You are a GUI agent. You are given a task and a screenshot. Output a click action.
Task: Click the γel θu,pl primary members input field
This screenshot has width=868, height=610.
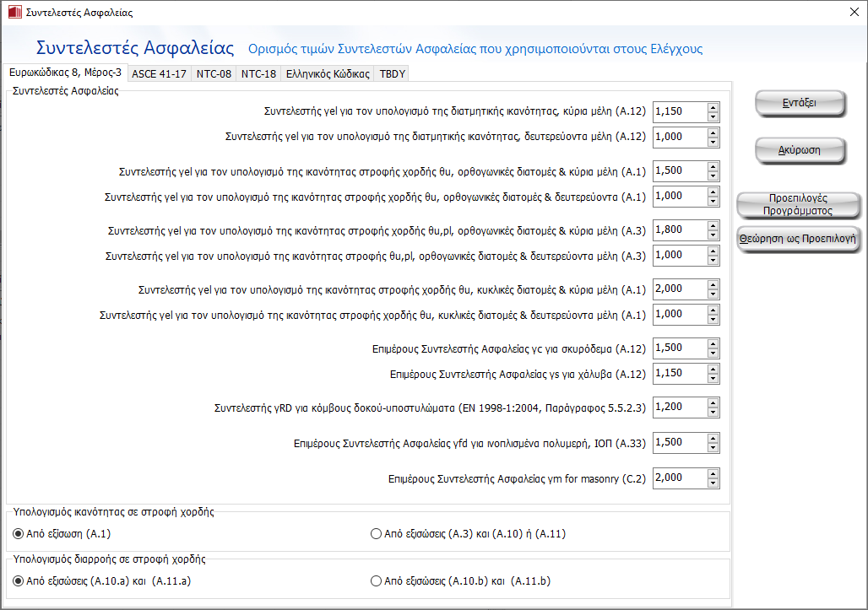tap(680, 229)
